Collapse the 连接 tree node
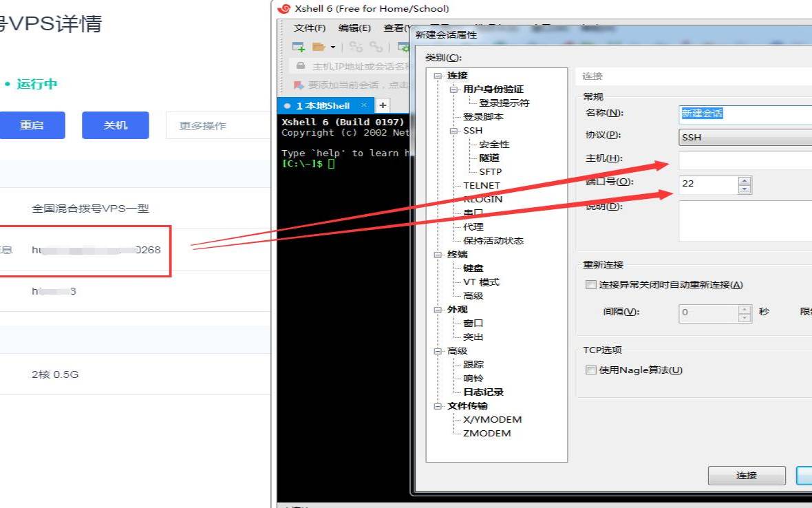Image resolution: width=812 pixels, height=508 pixels. pos(438,76)
